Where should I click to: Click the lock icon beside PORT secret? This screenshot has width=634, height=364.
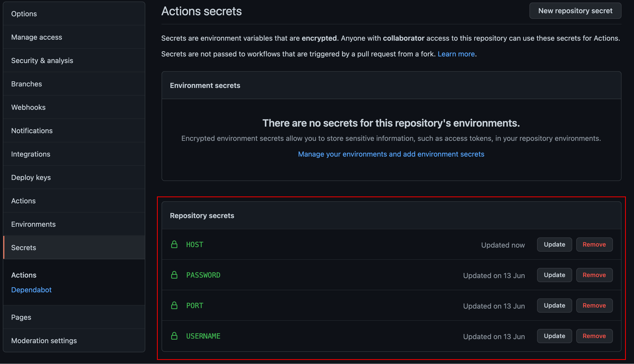click(x=174, y=306)
